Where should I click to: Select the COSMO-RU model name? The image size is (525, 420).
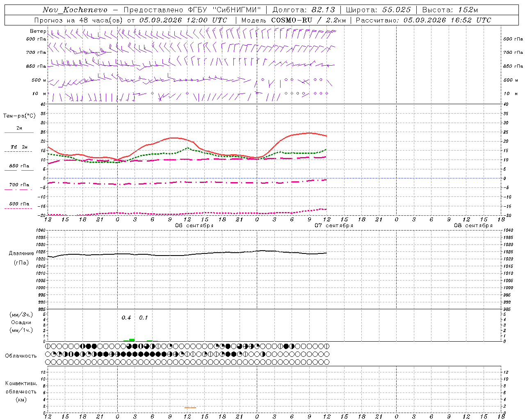tap(292, 20)
